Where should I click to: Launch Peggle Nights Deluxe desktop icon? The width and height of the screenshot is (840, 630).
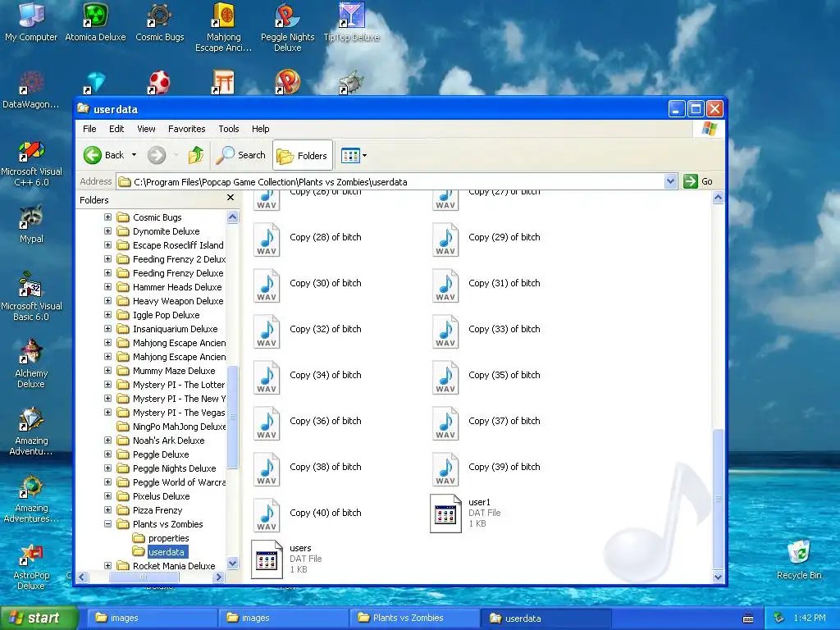[x=288, y=27]
